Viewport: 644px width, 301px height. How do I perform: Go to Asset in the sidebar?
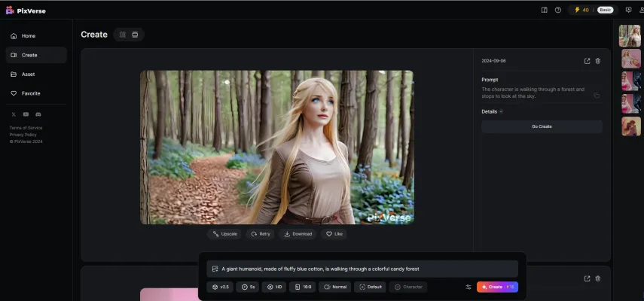[28, 74]
